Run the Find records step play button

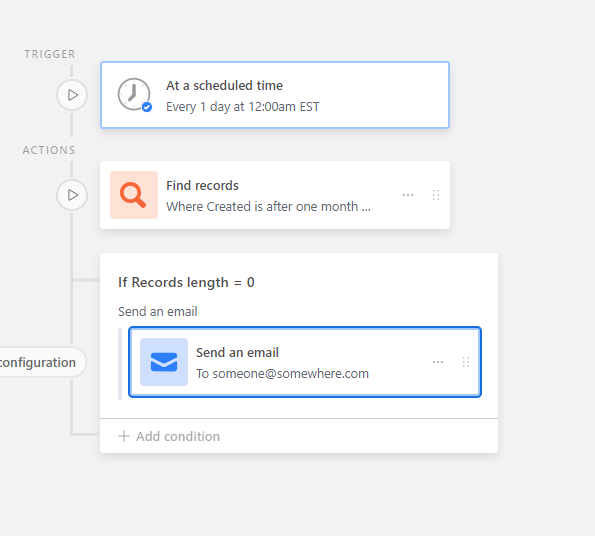point(72,195)
